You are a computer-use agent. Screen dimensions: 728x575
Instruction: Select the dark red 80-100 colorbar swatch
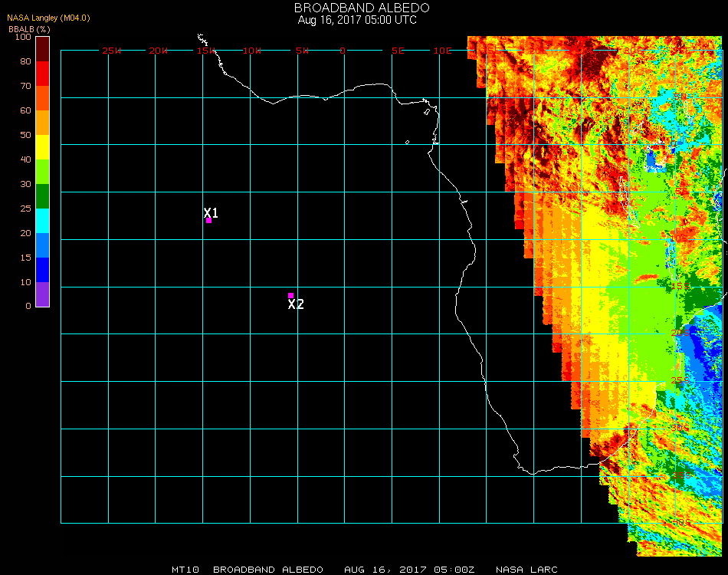pos(43,49)
